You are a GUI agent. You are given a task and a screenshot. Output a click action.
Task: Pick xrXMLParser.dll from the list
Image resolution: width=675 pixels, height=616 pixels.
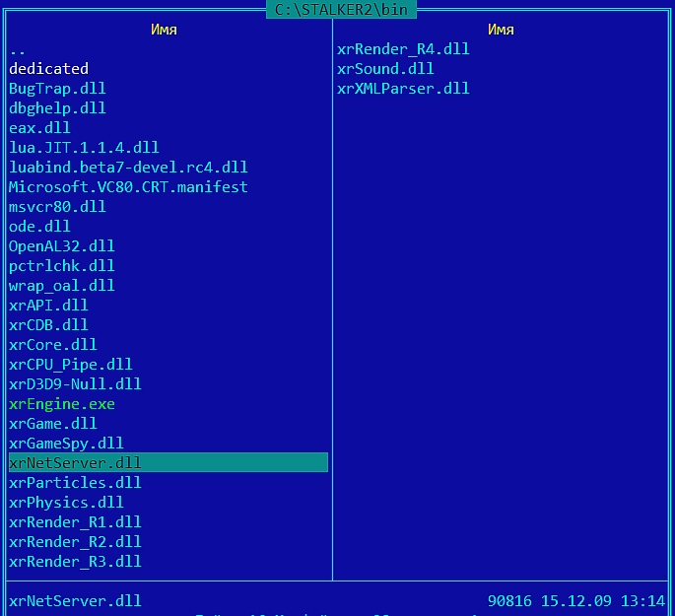tap(403, 89)
